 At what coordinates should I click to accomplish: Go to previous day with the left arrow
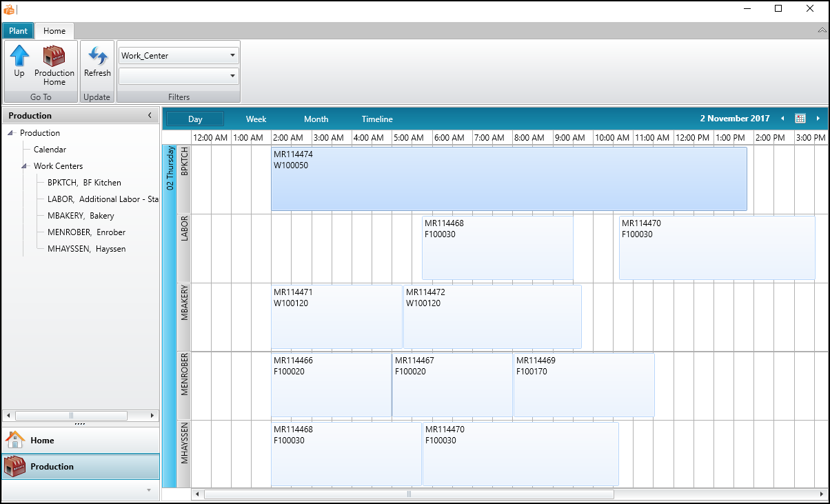[x=782, y=118]
